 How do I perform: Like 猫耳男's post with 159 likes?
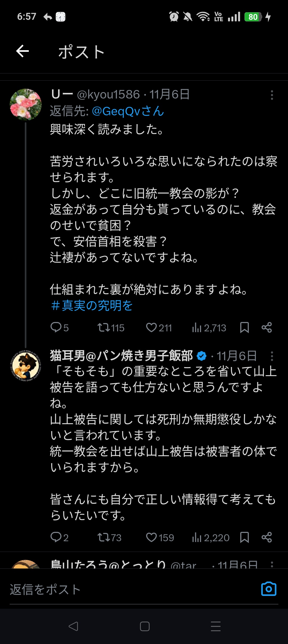151,537
